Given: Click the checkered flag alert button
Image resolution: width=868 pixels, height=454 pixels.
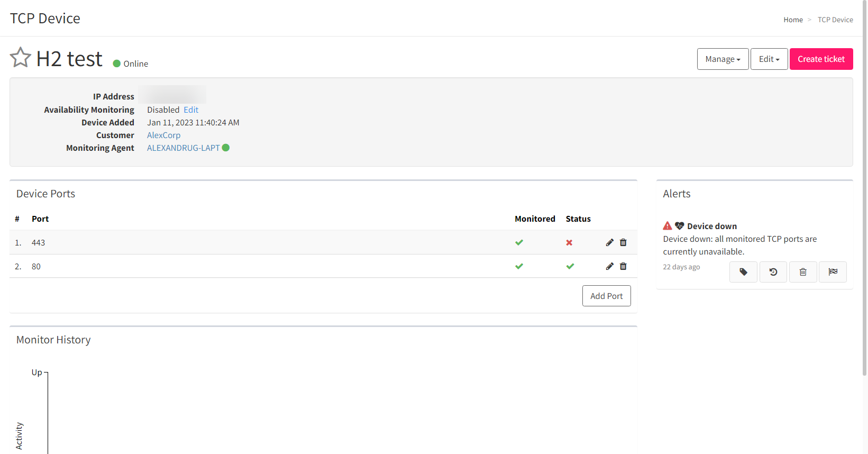Looking at the screenshot, I should click(x=833, y=272).
